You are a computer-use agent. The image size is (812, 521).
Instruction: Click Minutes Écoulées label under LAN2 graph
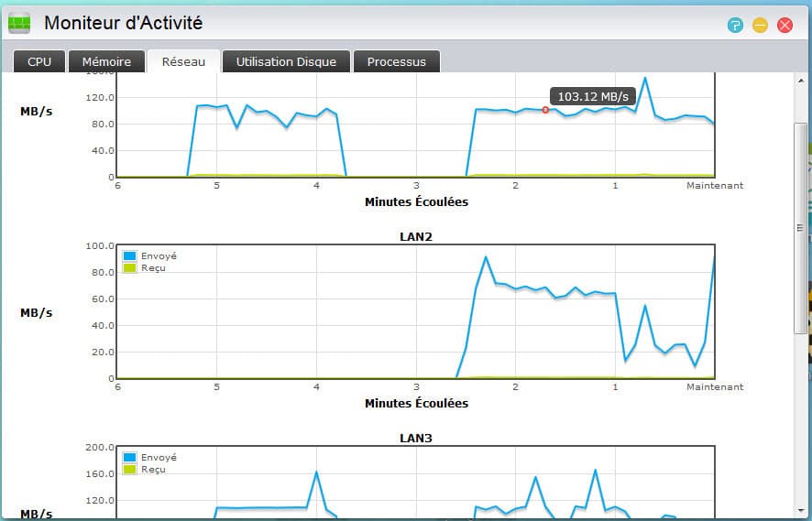click(x=416, y=403)
